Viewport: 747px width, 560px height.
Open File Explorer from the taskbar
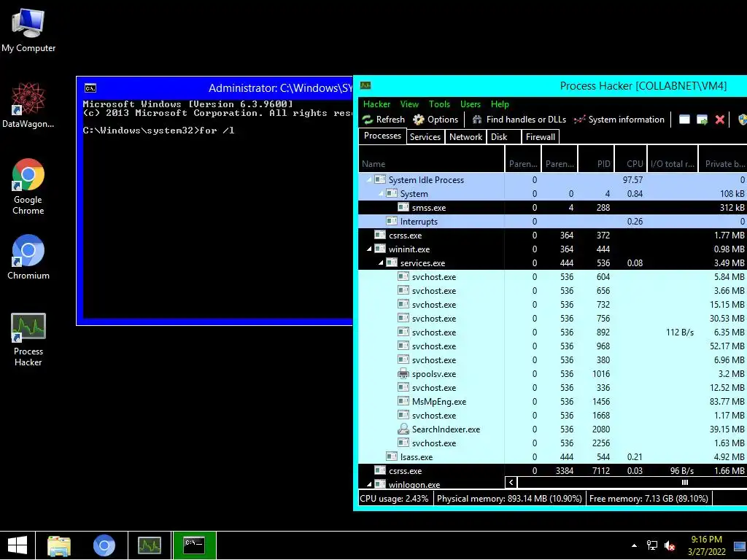tap(59, 545)
